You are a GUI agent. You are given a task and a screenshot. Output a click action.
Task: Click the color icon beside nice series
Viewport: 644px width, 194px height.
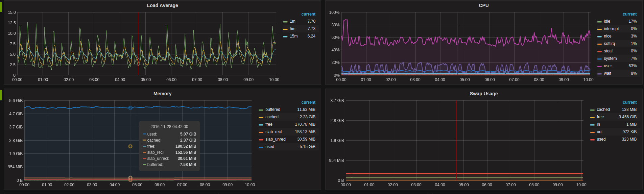[599, 37]
